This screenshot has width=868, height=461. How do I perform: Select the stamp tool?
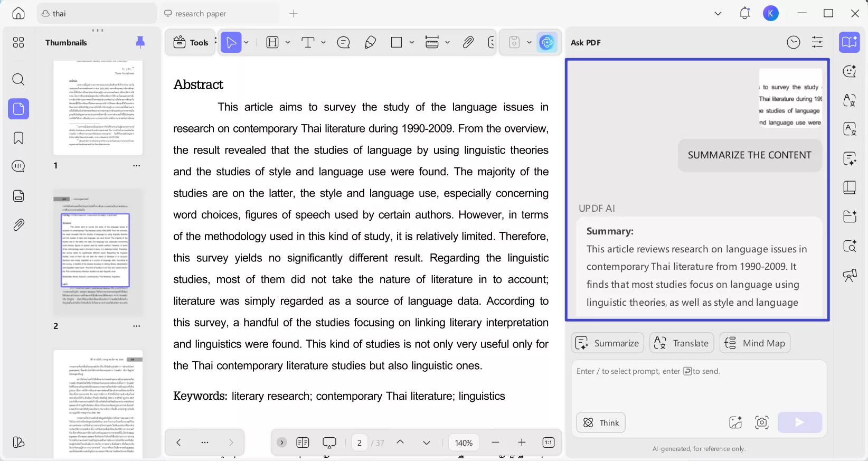pyautogui.click(x=432, y=42)
